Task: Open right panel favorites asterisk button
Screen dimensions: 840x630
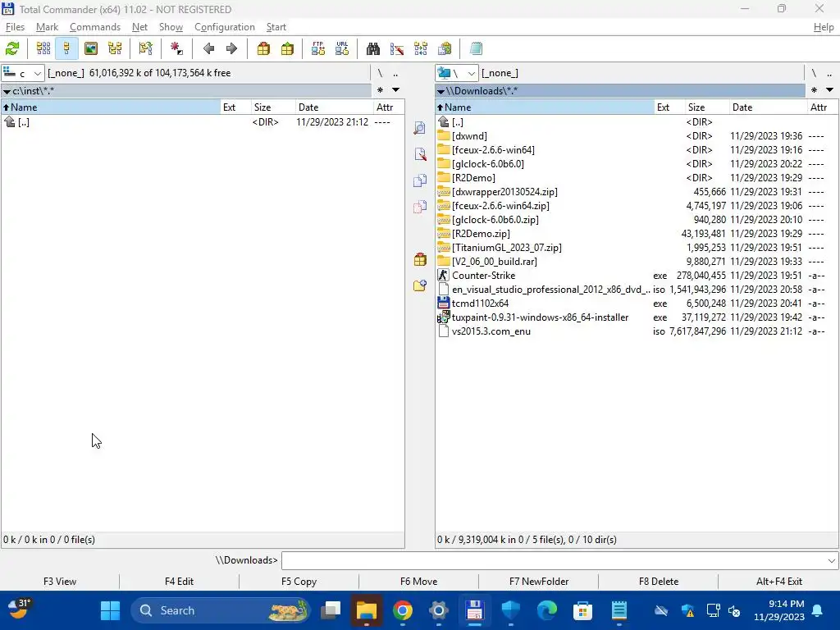Action: coord(814,90)
